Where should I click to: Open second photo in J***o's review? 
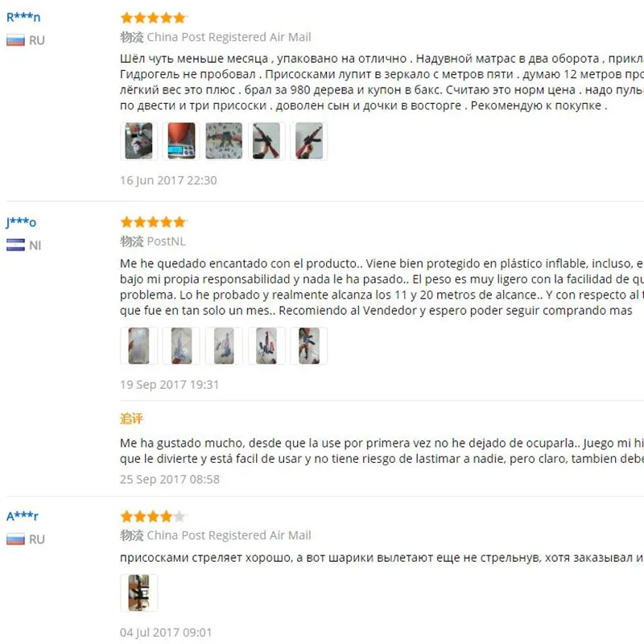point(182,346)
